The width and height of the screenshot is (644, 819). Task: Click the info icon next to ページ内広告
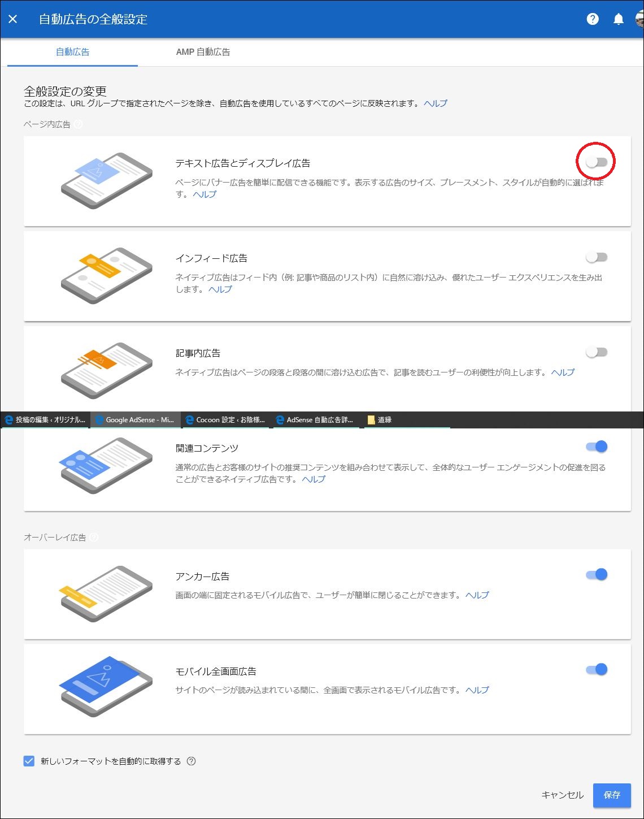(x=79, y=124)
